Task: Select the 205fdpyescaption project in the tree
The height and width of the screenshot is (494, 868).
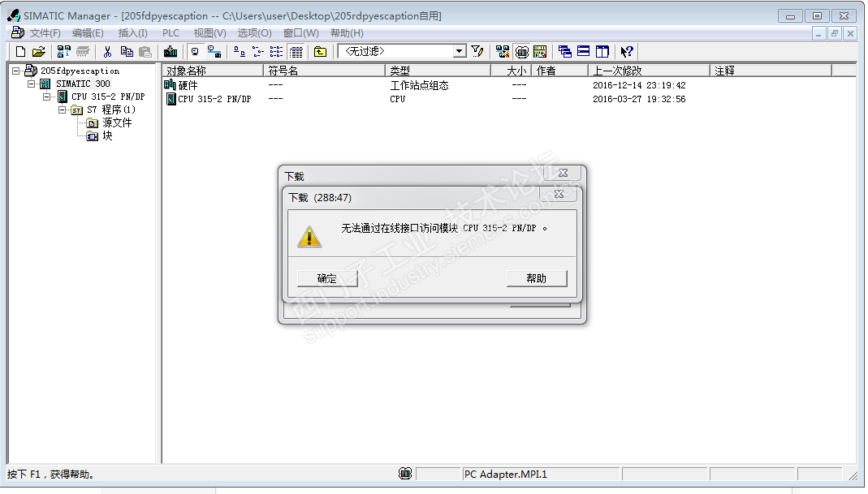Action: (x=80, y=71)
